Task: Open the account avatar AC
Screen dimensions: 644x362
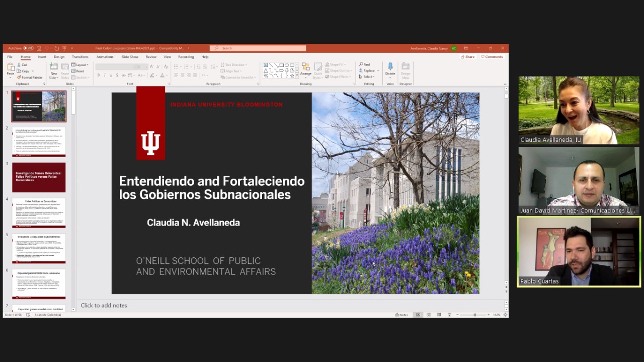Action: 454,48
